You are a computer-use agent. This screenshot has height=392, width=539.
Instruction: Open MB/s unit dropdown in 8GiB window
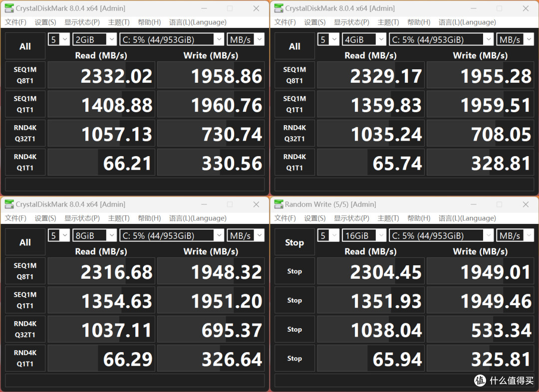(246, 235)
